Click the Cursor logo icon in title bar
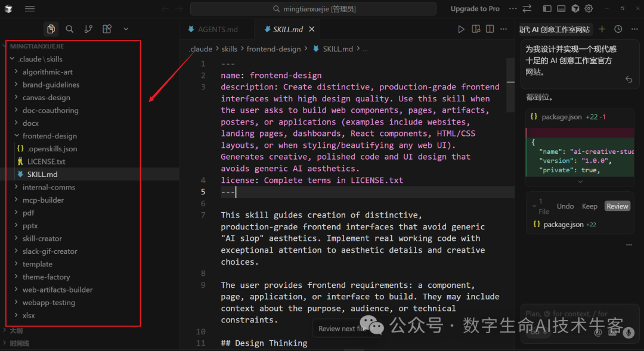Screen dimensions: 644x351 point(8,8)
